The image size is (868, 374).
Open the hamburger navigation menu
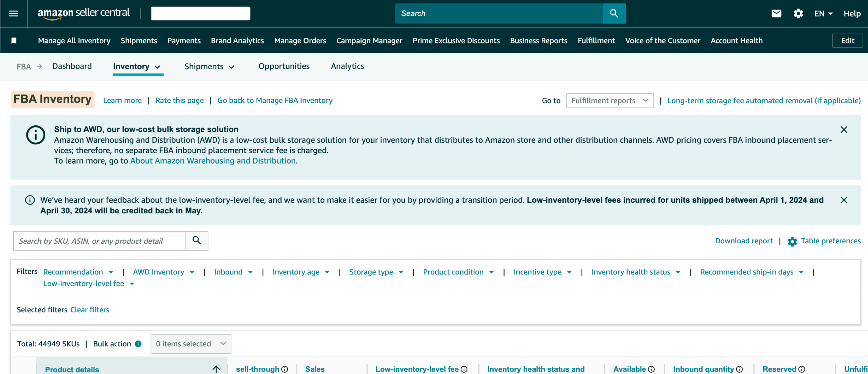click(13, 13)
